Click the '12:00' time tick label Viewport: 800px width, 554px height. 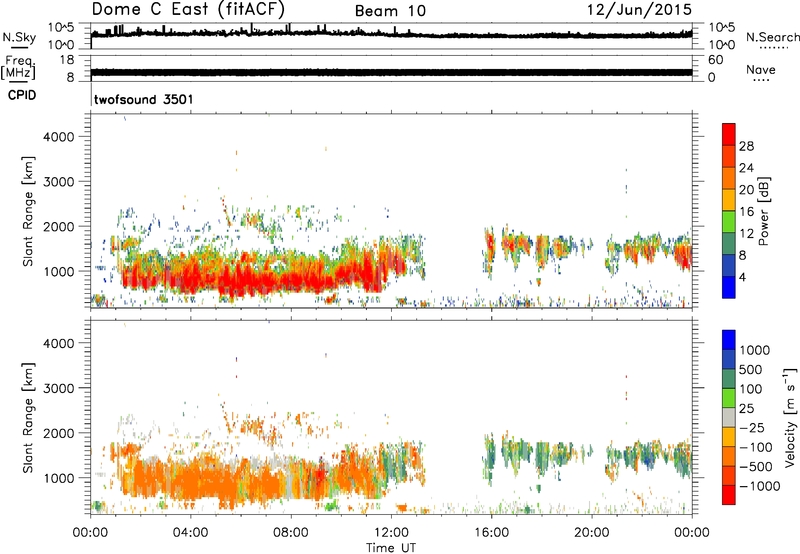tap(391, 533)
